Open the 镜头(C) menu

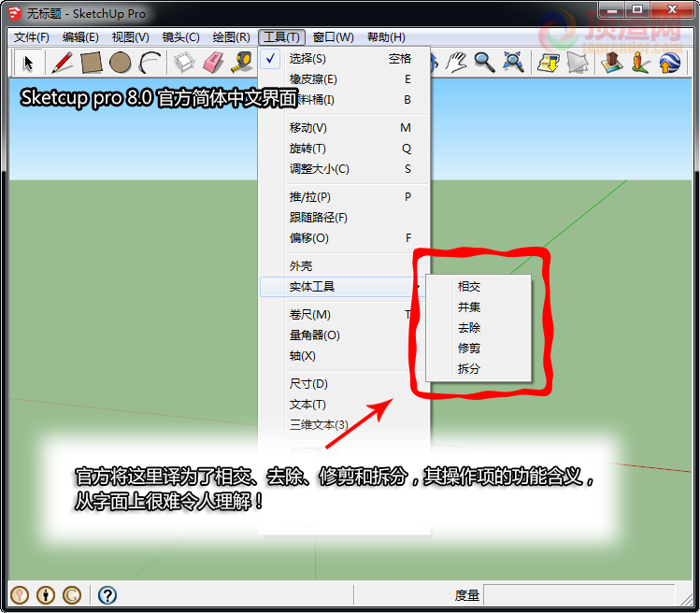click(x=180, y=37)
